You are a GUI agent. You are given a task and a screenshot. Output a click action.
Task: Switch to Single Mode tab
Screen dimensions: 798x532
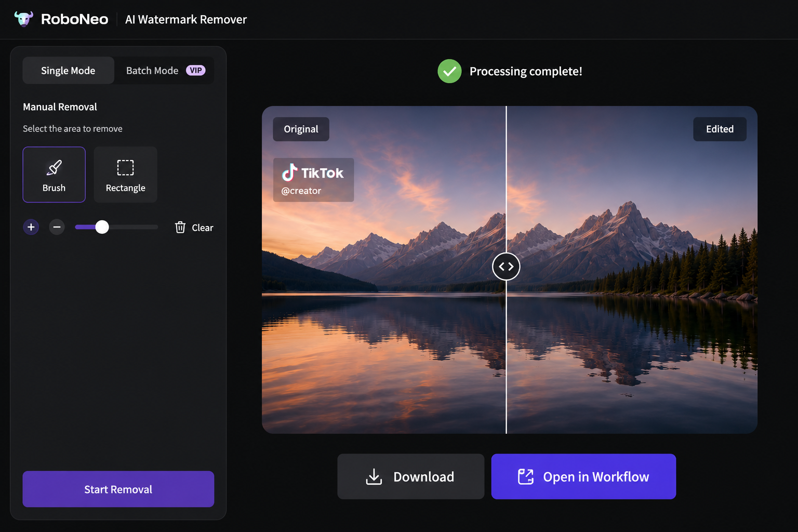pos(68,71)
